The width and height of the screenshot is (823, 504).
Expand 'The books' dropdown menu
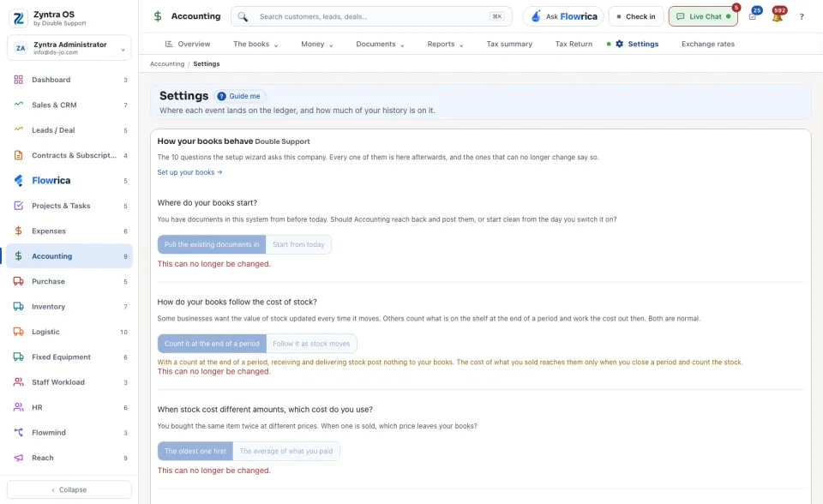click(255, 44)
